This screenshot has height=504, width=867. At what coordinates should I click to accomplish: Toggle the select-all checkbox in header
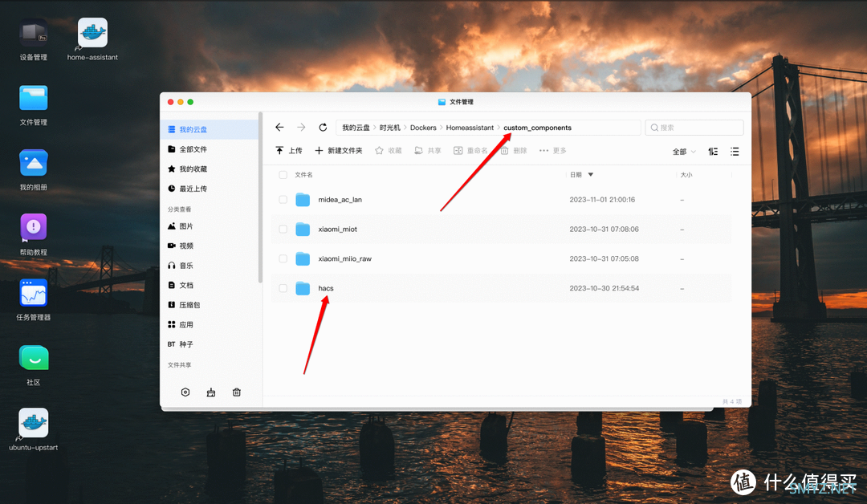point(283,174)
